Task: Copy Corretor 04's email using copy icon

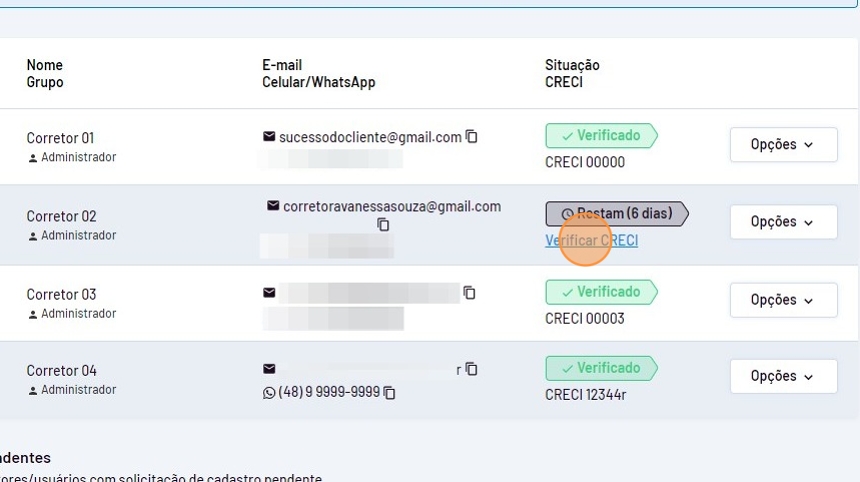Action: tap(472, 369)
